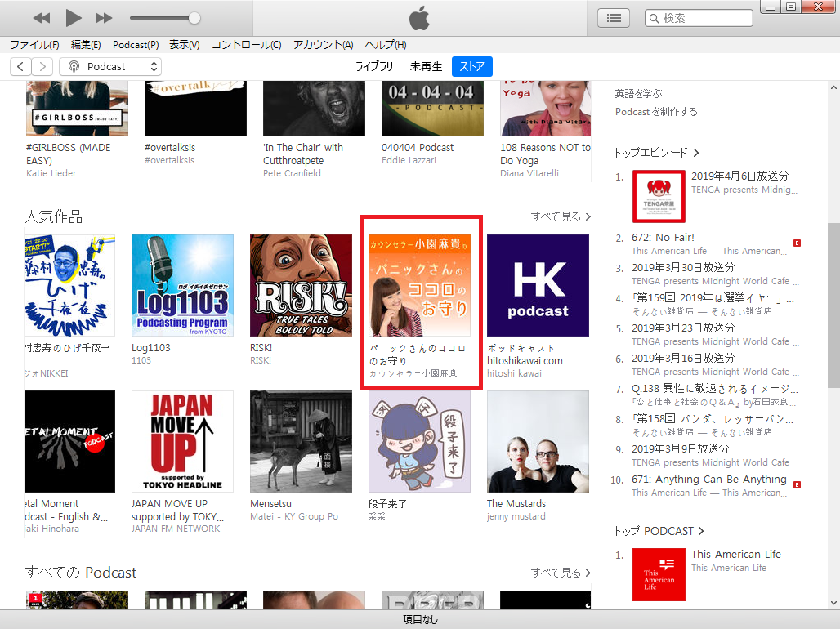Click the explicit badge beside 672: No Fair!
Viewport: 840px width, 629px height.
pos(798,243)
